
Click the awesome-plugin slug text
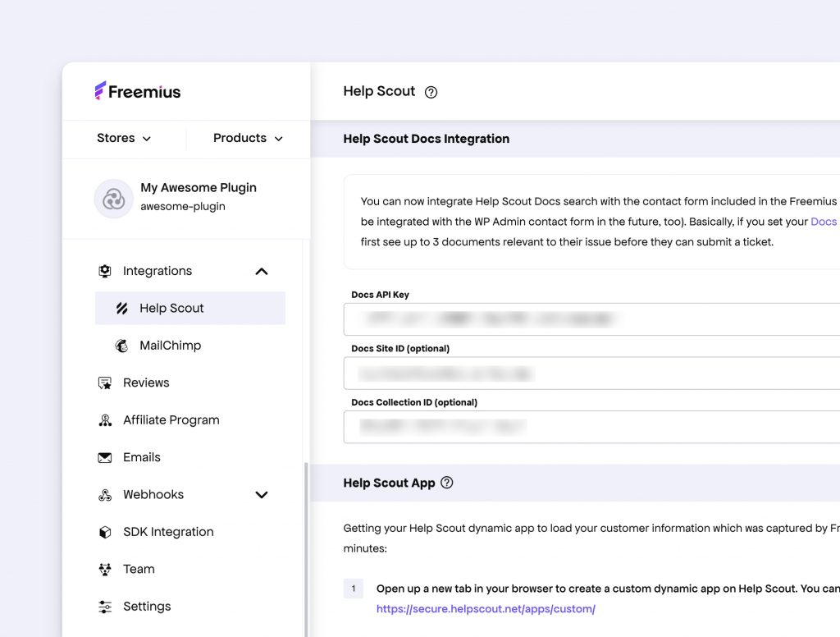(x=183, y=206)
